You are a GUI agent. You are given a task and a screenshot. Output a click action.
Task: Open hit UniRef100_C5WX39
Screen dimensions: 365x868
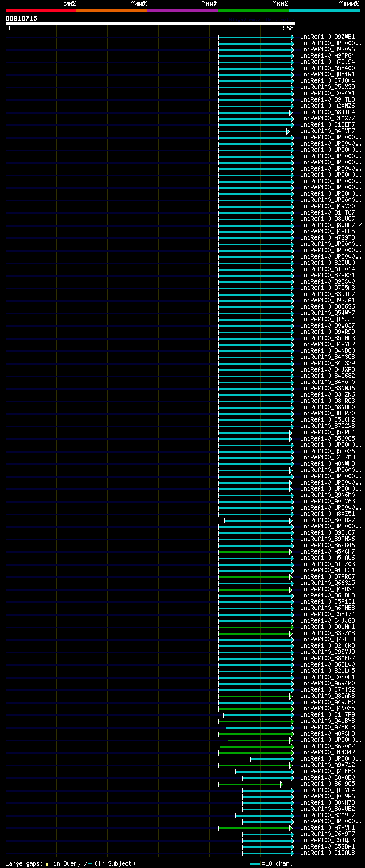click(328, 87)
